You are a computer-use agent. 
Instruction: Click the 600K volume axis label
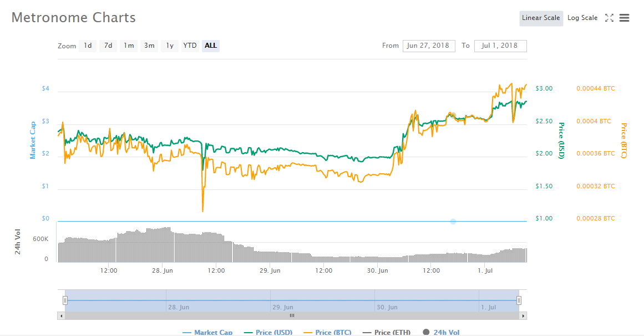(40, 239)
